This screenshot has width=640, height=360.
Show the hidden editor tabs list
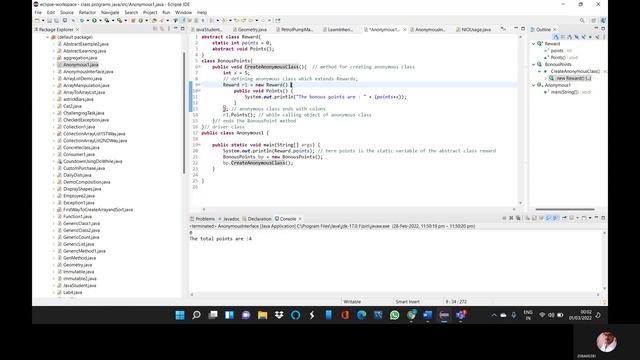coord(504,29)
